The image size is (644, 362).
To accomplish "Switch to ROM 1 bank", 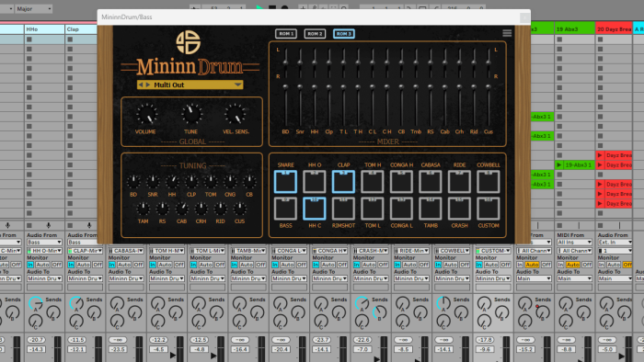I will pyautogui.click(x=286, y=34).
